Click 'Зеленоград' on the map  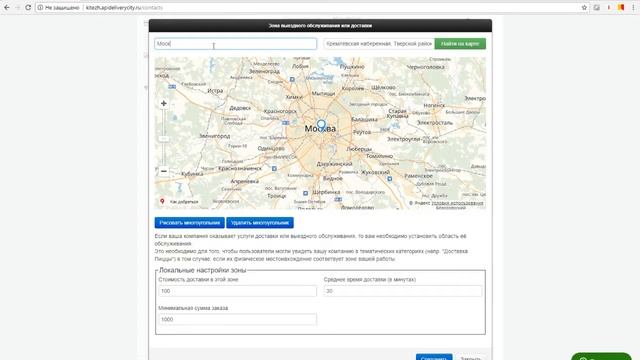pos(264,71)
